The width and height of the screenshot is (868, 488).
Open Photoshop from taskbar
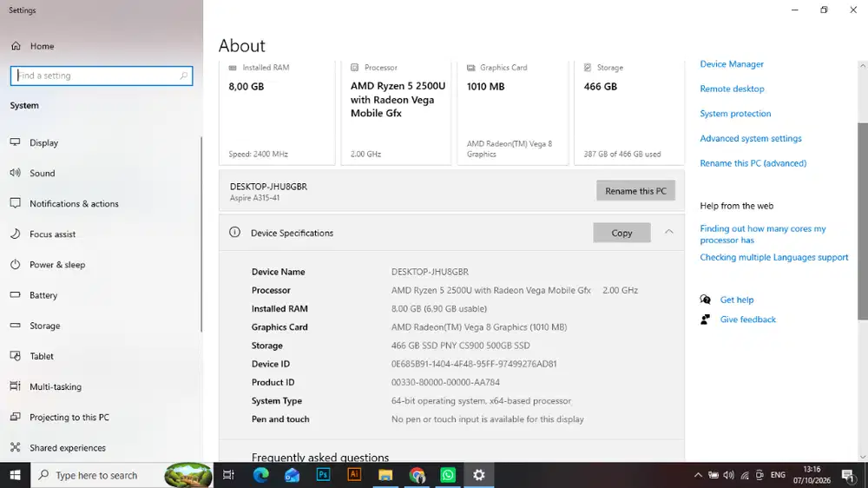323,475
